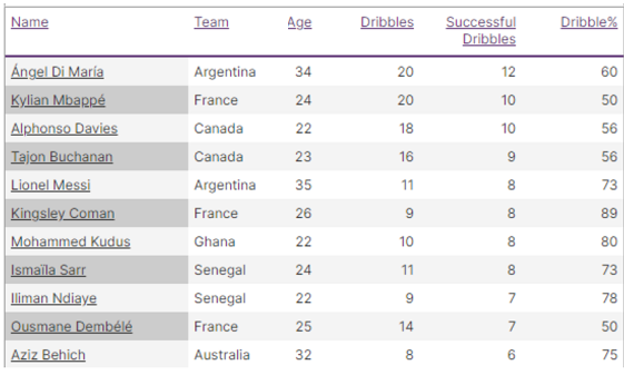Click Lionel Messi name link
The image size is (624, 385).
pos(51,185)
